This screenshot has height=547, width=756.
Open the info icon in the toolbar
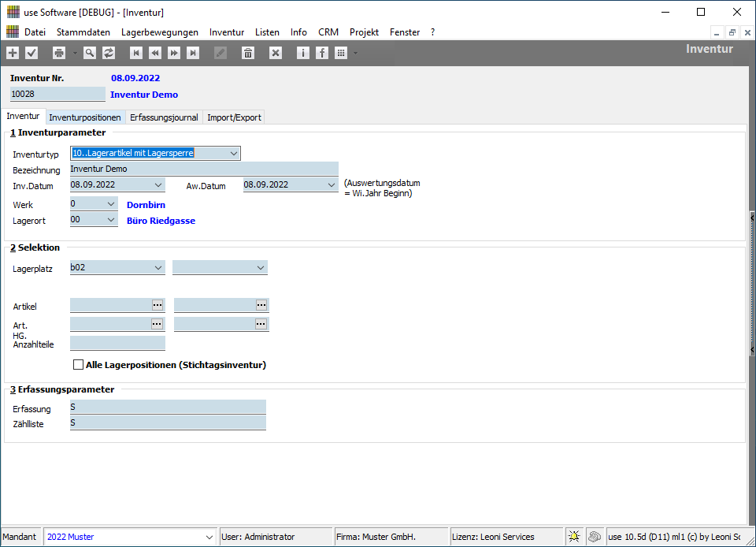tap(302, 53)
